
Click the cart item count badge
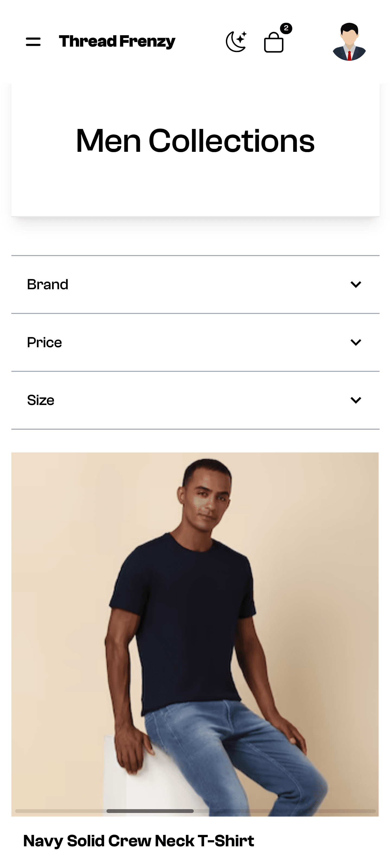pyautogui.click(x=286, y=28)
